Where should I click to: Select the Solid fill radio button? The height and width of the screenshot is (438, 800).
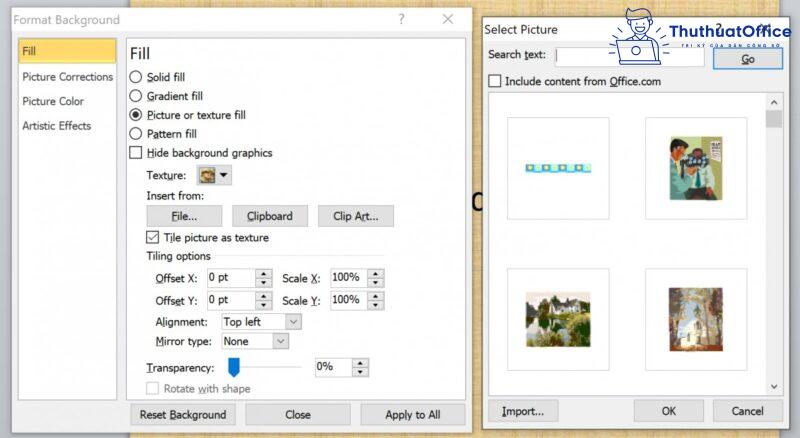(x=136, y=77)
